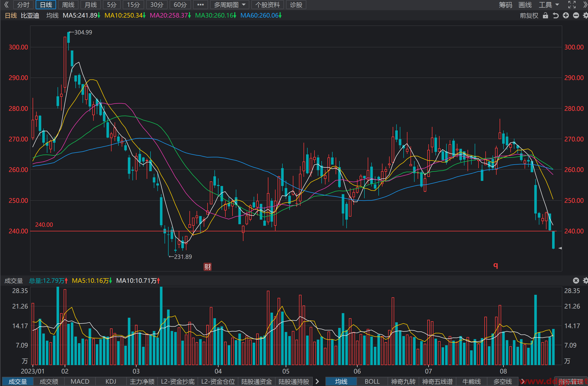Switch to 分时 intraday view

(23, 5)
